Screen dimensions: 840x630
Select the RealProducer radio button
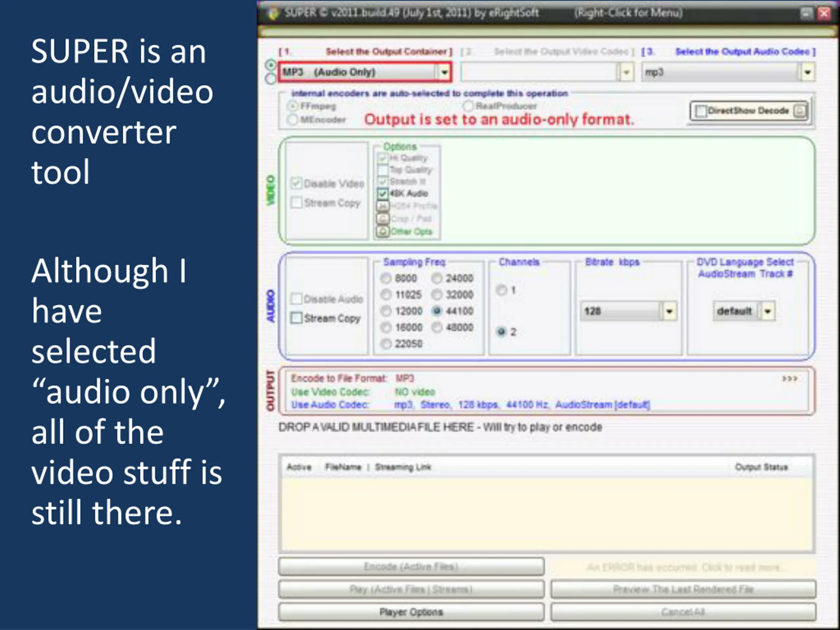[x=468, y=106]
